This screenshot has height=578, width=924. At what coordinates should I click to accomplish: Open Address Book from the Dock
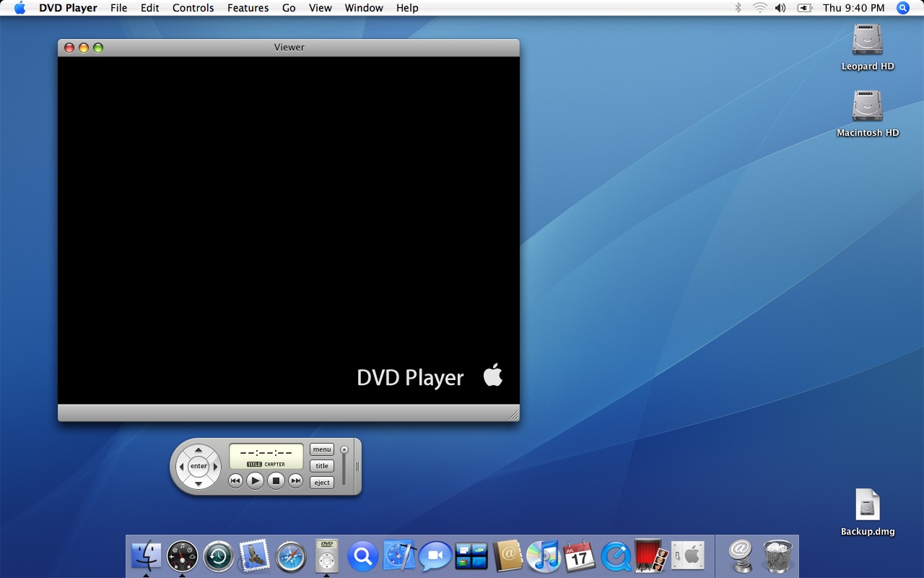(x=507, y=556)
